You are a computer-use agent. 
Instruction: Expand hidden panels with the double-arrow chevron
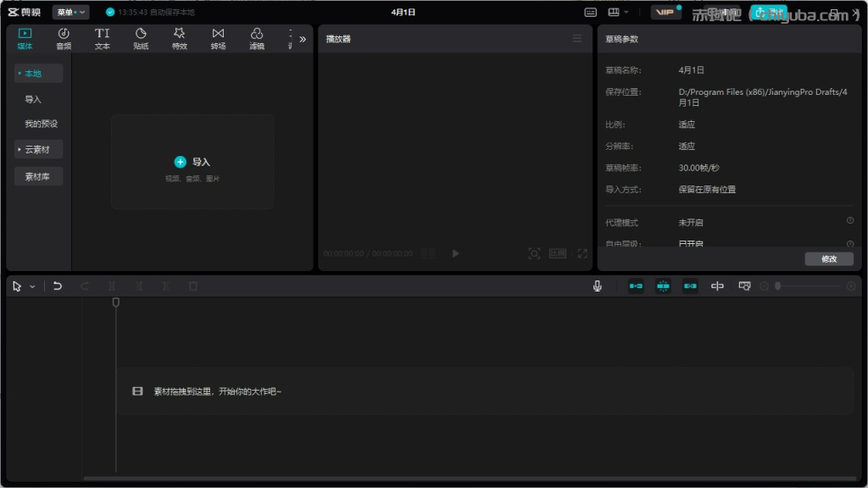pos(303,38)
